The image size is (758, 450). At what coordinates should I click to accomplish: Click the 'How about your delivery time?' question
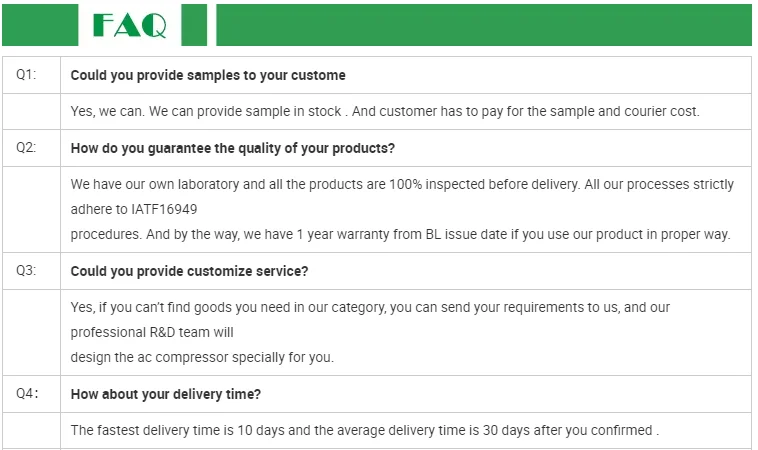click(x=166, y=394)
